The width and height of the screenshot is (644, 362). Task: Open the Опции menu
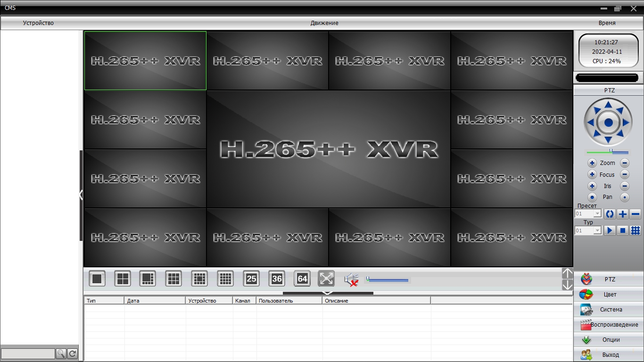pos(609,340)
